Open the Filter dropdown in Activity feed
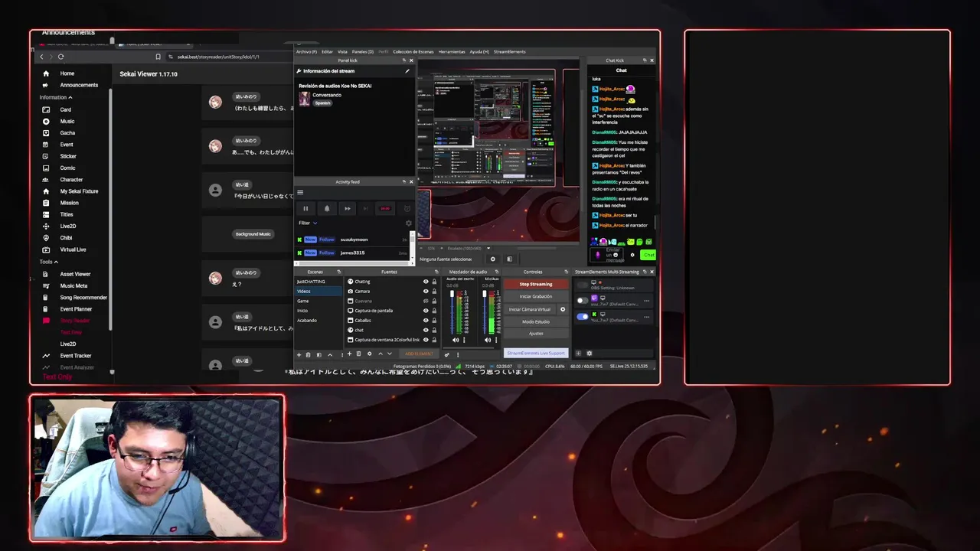 click(x=308, y=223)
